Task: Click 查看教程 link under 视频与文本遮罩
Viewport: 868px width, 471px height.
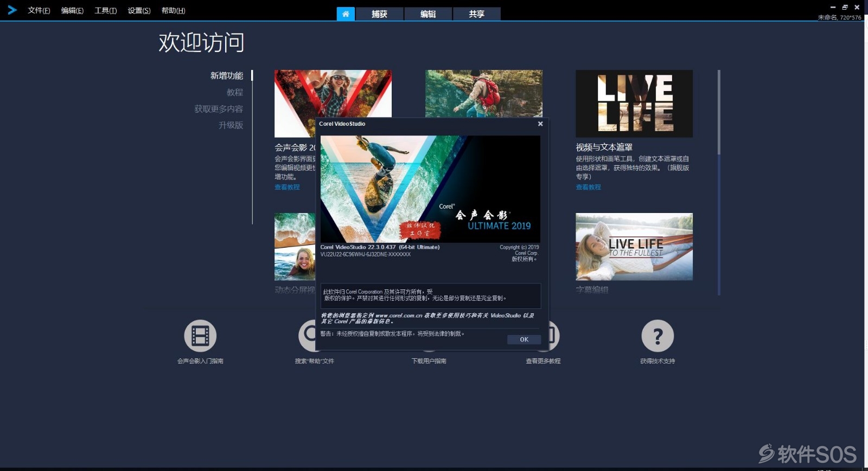Action: click(588, 187)
